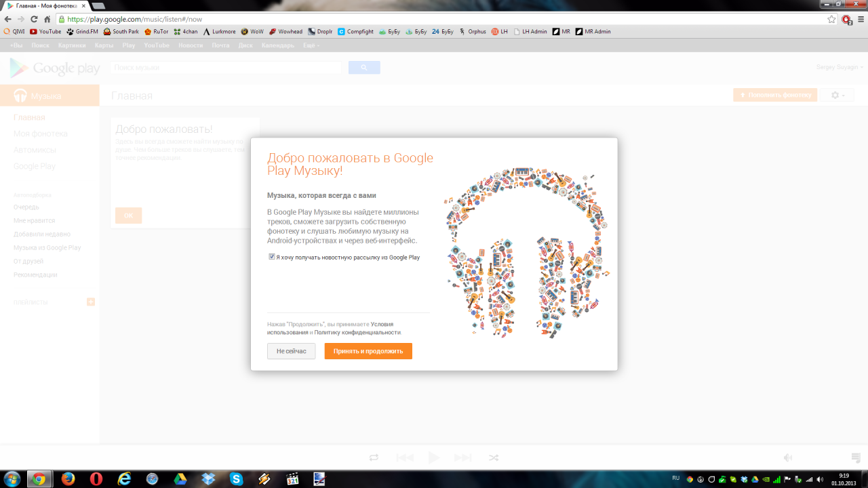868x488 pixels.
Task: Toggle the shuffle icon
Action: click(494, 457)
